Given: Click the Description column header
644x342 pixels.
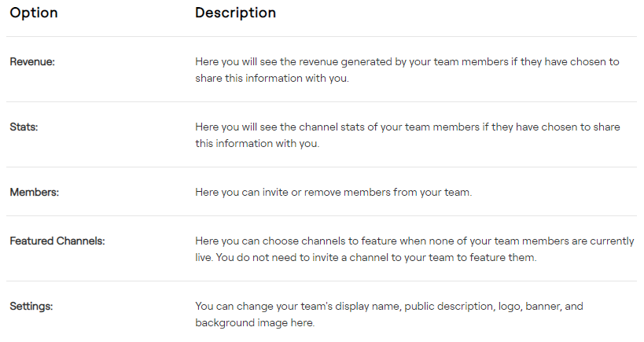Looking at the screenshot, I should [235, 13].
